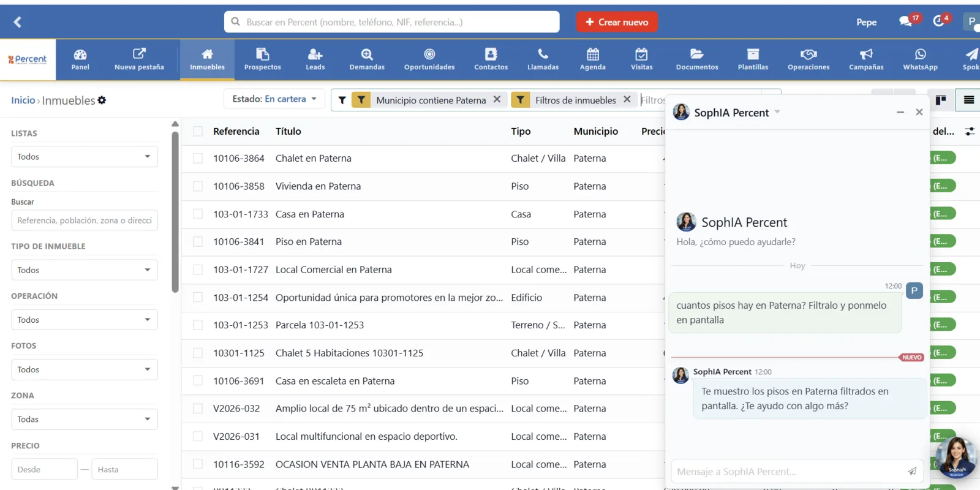Check the row for reference 10106-3864
Viewport: 980px width, 490px height.
[x=198, y=158]
